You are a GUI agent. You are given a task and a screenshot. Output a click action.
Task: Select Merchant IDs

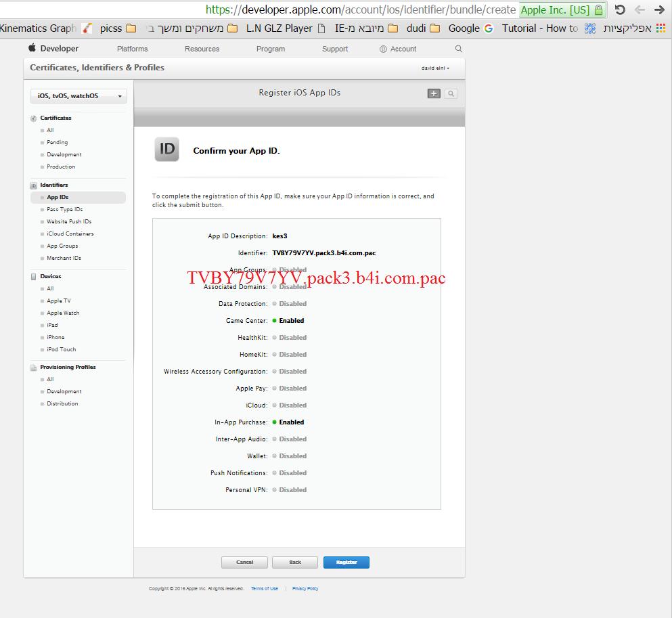tap(64, 258)
